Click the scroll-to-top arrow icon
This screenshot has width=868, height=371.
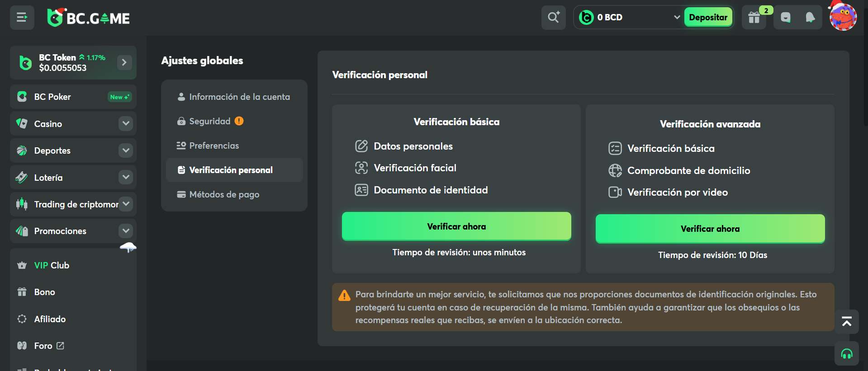(x=846, y=321)
